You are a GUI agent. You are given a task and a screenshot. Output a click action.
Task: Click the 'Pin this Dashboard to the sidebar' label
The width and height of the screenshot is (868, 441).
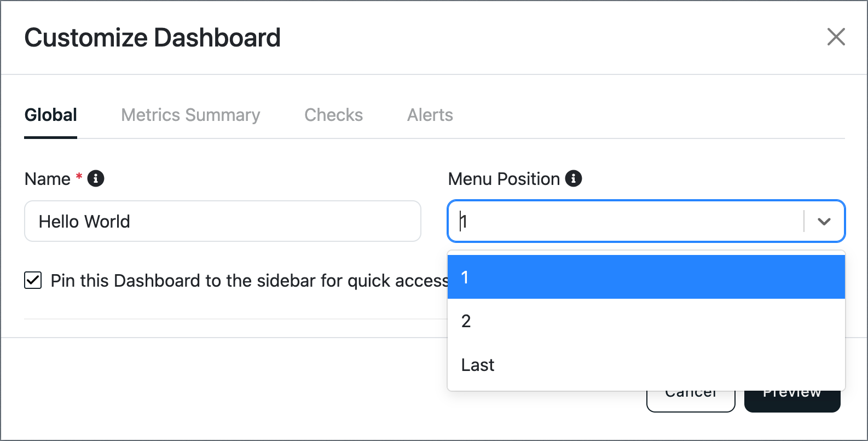coord(250,281)
